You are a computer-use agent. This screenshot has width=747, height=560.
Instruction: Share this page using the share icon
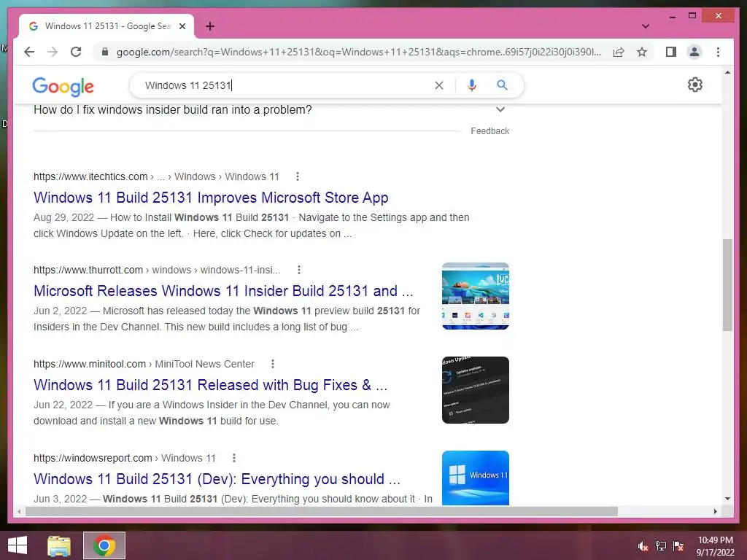[619, 52]
